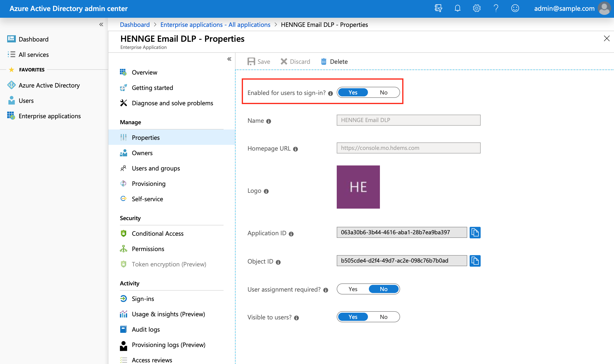The image size is (614, 364).
Task: Click the Dashboard icon in the left sidebar
Action: (x=11, y=39)
